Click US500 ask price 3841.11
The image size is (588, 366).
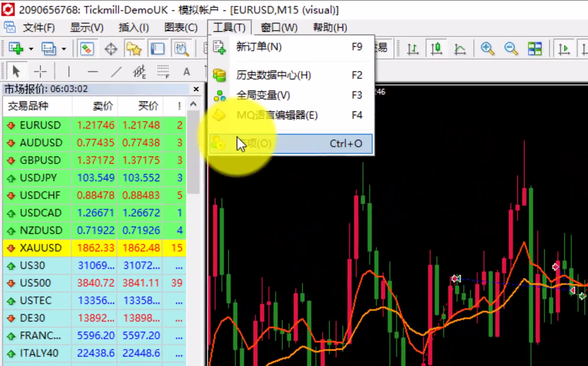pos(141,283)
